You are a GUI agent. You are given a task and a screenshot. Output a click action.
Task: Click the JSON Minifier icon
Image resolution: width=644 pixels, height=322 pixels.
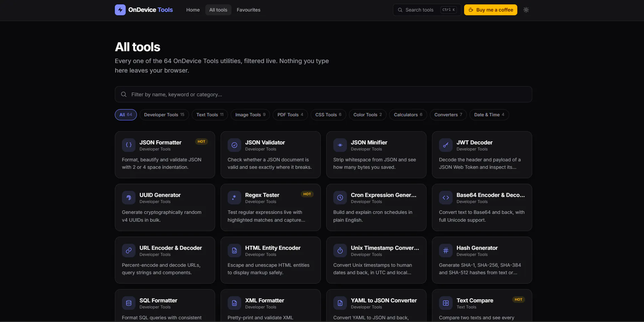[x=340, y=145]
